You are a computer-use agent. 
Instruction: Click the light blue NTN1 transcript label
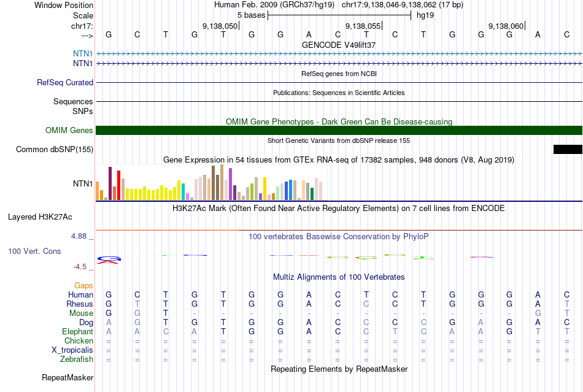pyautogui.click(x=83, y=54)
